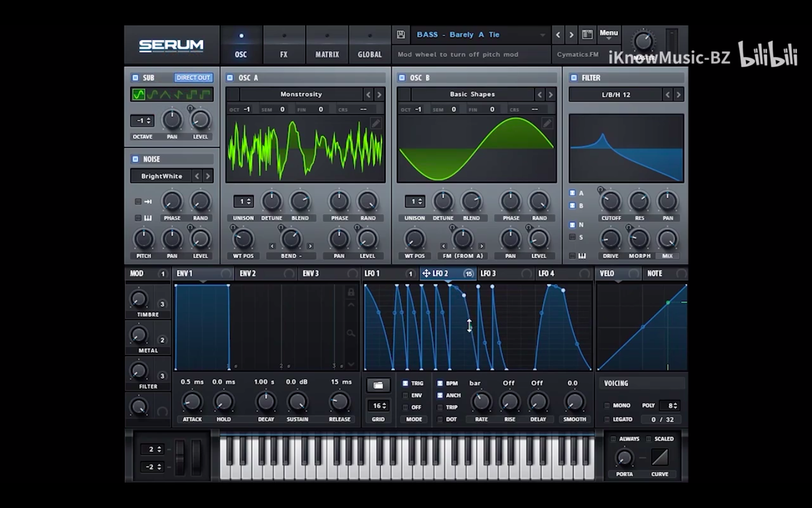Toggle the NOISE oscillator enable switch

(x=135, y=159)
